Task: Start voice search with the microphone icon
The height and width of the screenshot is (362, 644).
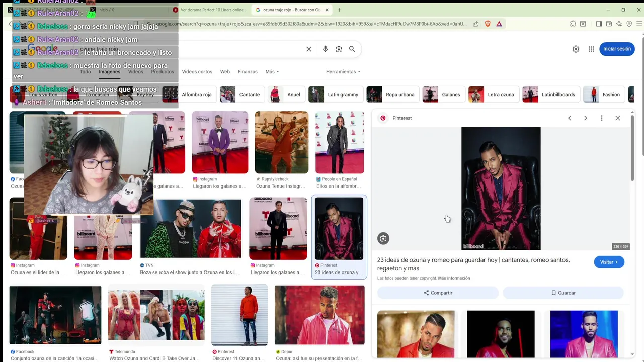Action: (325, 49)
